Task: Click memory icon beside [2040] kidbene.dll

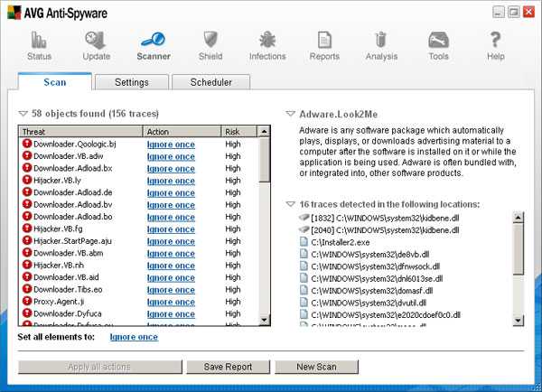Action: pyautogui.click(x=304, y=229)
